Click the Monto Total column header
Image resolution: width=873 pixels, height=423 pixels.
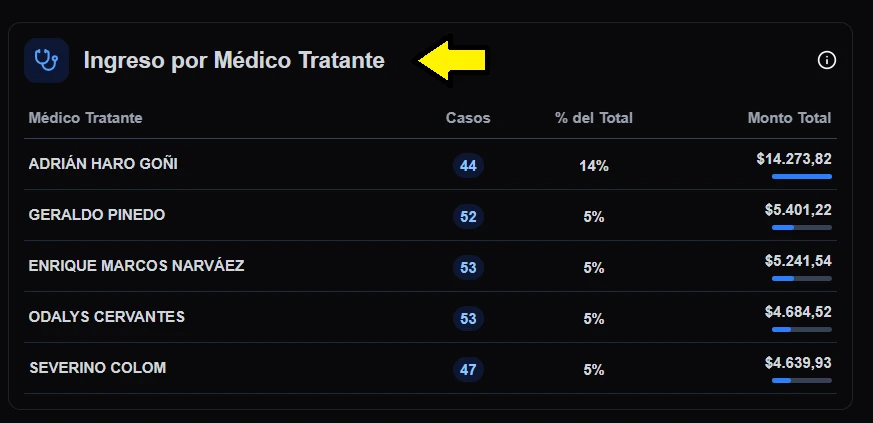pos(789,118)
